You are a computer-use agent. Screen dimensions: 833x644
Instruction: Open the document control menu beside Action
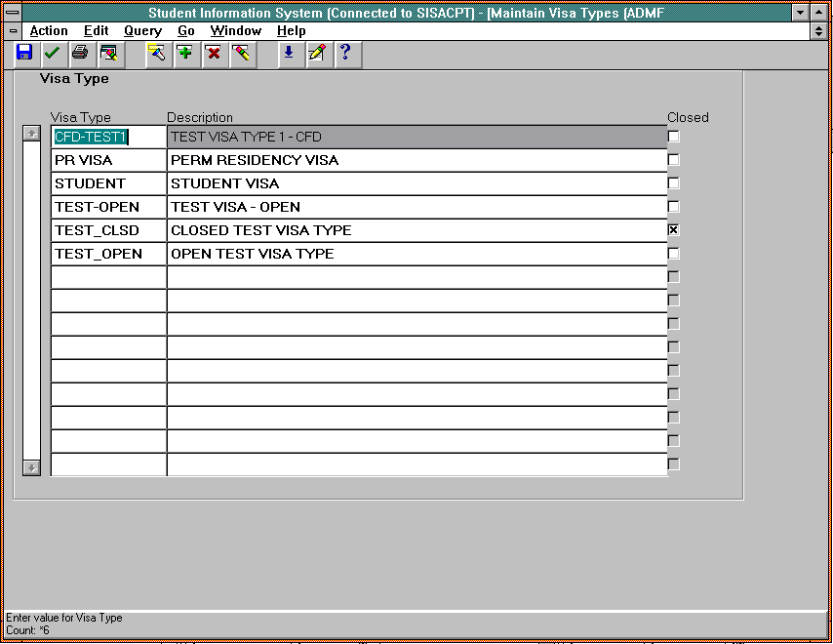click(x=13, y=31)
